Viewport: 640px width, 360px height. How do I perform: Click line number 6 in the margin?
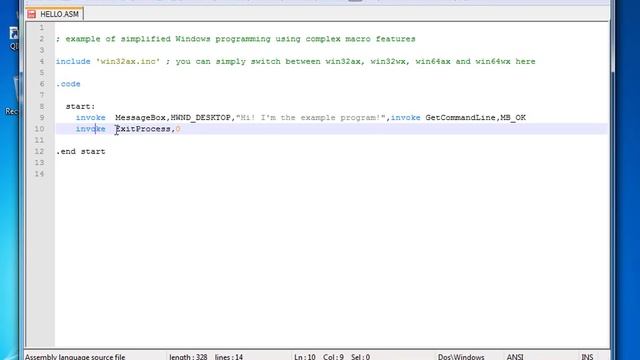click(42, 84)
